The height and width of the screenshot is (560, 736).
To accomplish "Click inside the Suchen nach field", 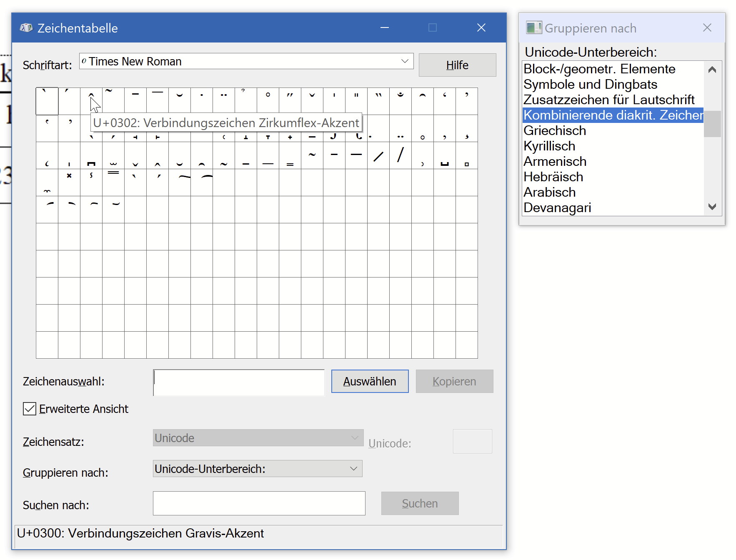I will coord(258,503).
